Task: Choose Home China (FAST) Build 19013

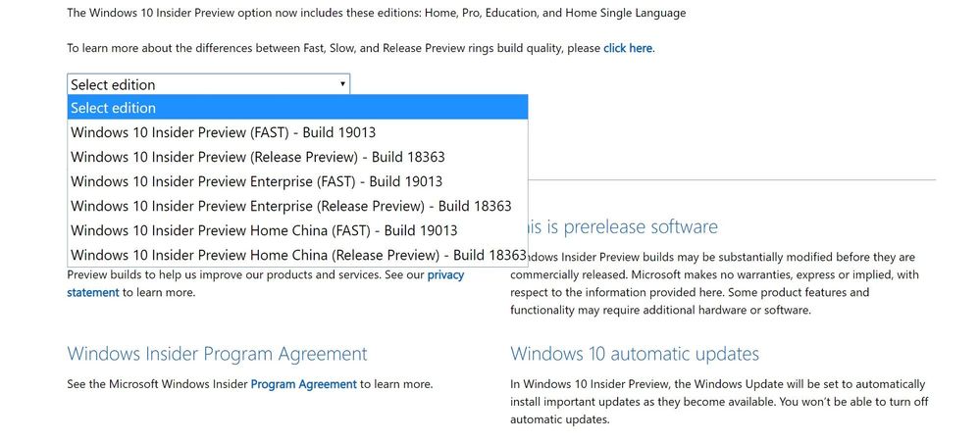Action: click(x=297, y=229)
